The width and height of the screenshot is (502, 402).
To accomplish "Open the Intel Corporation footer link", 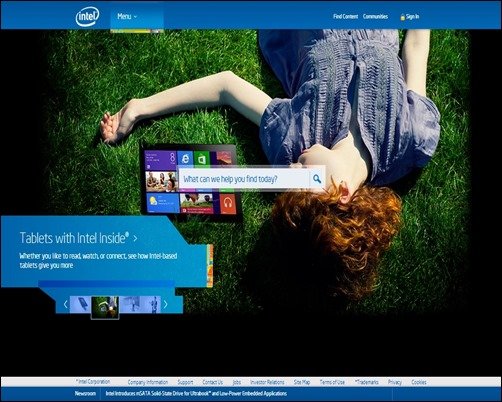I will [x=93, y=382].
